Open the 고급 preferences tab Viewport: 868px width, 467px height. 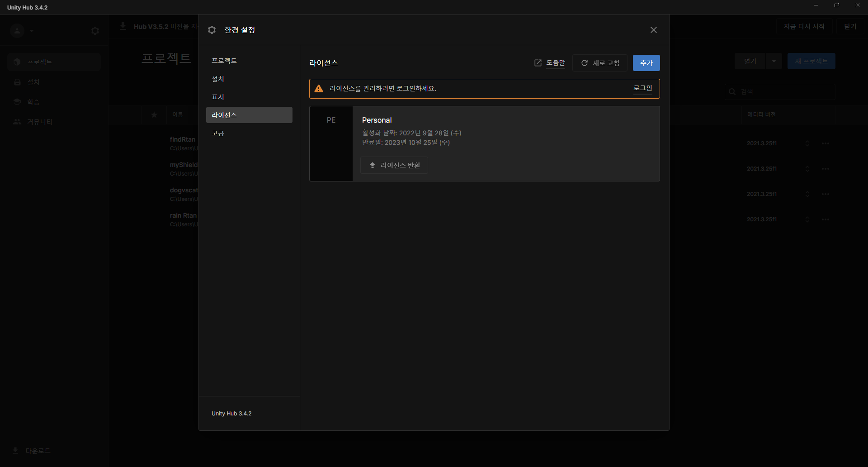click(249, 133)
